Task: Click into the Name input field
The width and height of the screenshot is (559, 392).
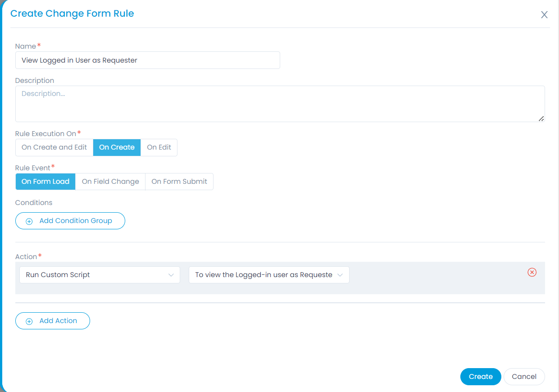Action: (148, 60)
